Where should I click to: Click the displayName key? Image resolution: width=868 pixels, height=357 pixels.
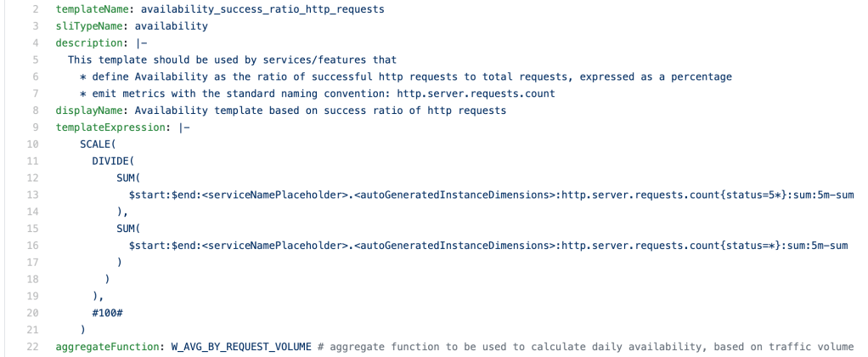[87, 110]
